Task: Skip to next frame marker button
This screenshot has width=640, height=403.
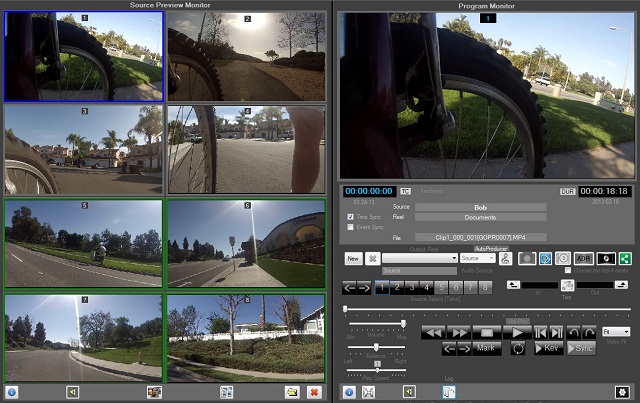Action: coord(556,332)
